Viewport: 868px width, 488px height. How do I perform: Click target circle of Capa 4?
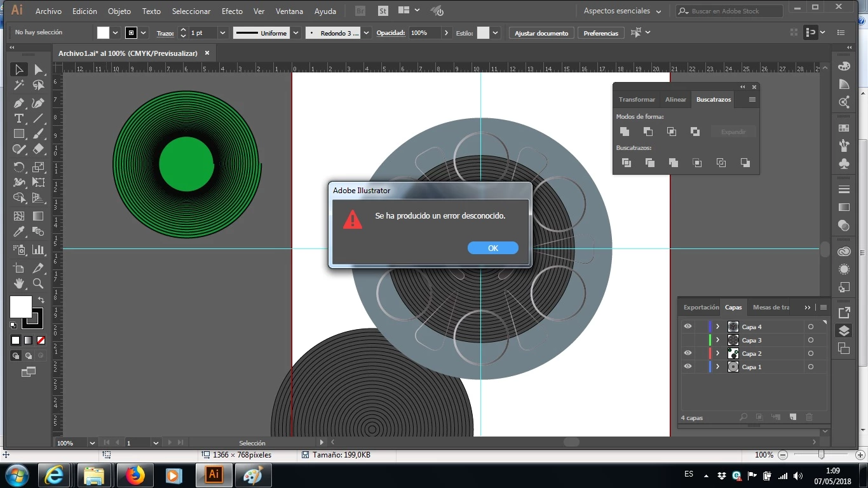[x=811, y=327]
